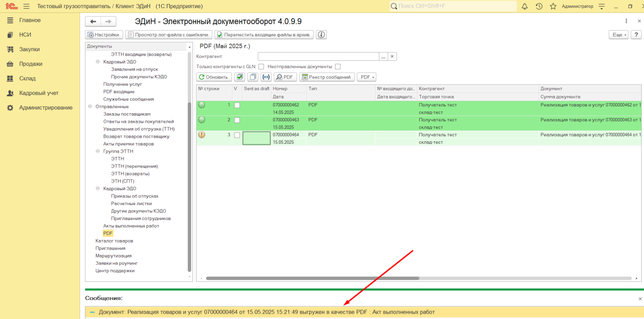644x319 pixels.
Task: Open notifications bell icon
Action: pyautogui.click(x=524, y=6)
